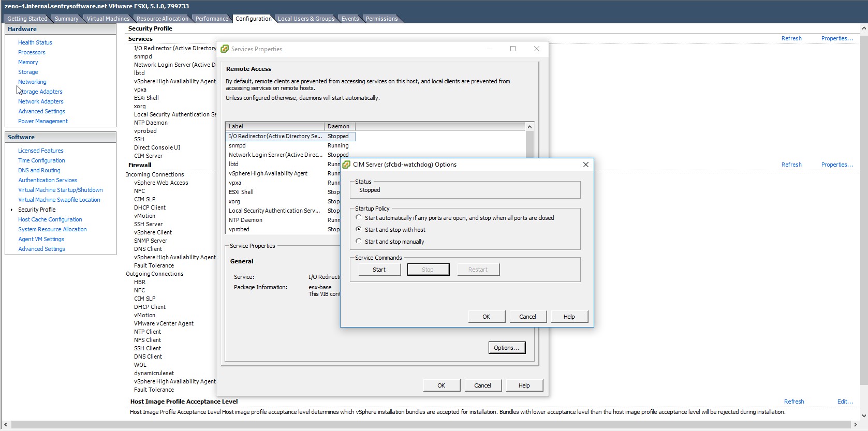Close the CIM Server Options dialog
The width and height of the screenshot is (868, 431).
tap(586, 165)
